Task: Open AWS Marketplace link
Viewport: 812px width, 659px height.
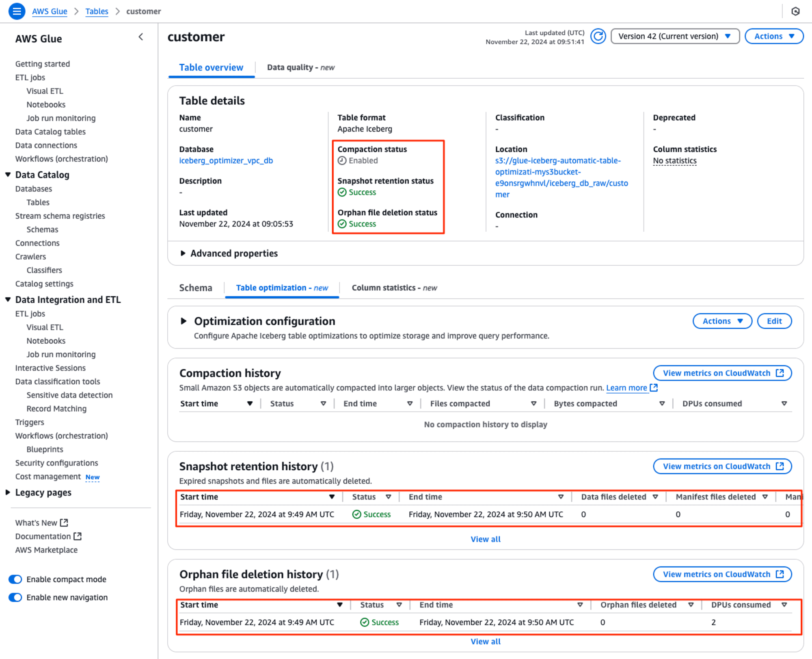Action: point(46,550)
